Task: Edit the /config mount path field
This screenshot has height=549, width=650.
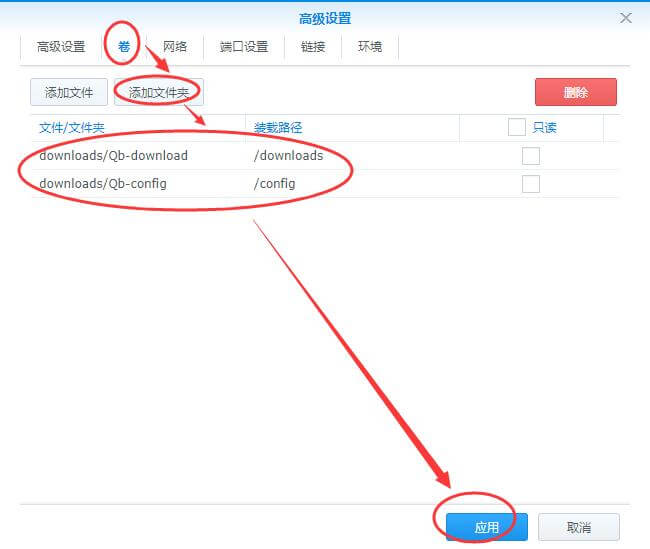Action: point(274,184)
